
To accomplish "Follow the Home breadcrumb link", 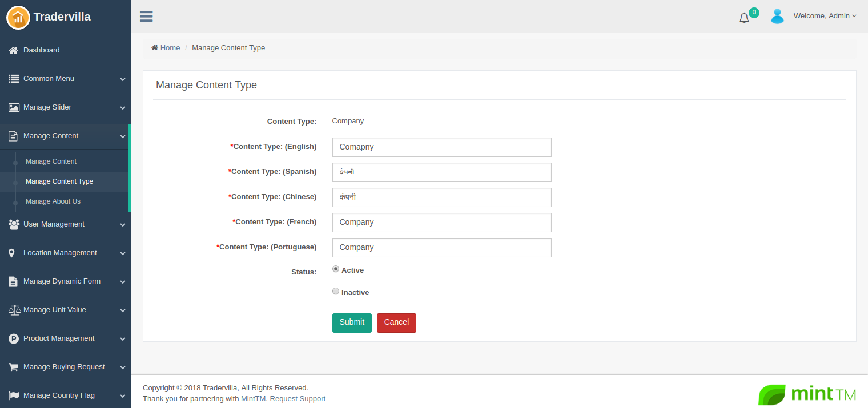I will point(170,48).
